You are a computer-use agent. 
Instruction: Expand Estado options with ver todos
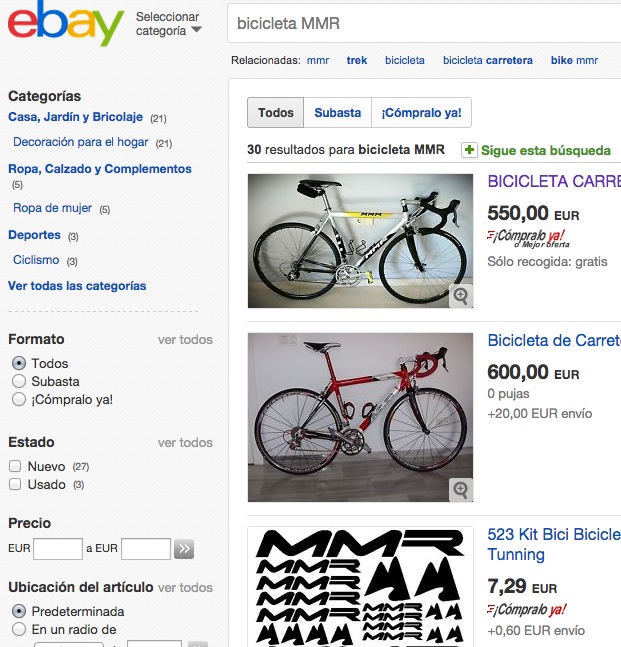click(x=185, y=443)
